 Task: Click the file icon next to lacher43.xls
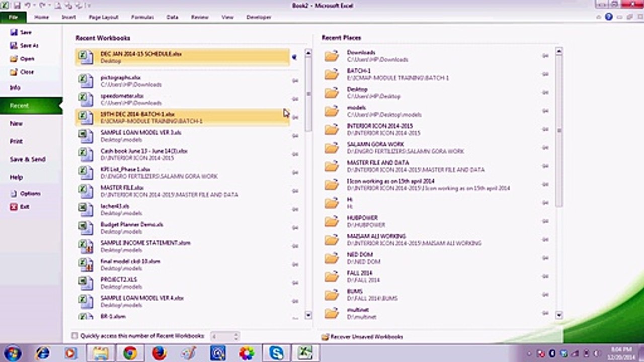click(86, 209)
